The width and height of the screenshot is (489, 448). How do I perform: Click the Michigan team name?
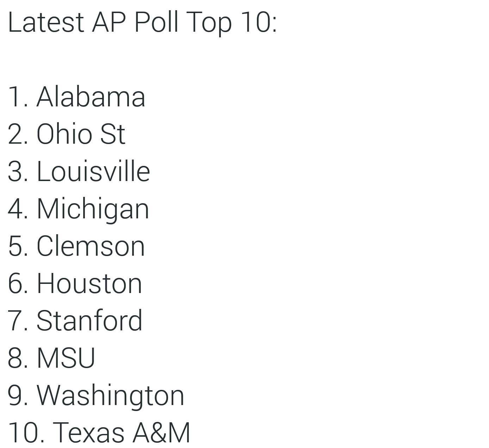click(x=93, y=209)
